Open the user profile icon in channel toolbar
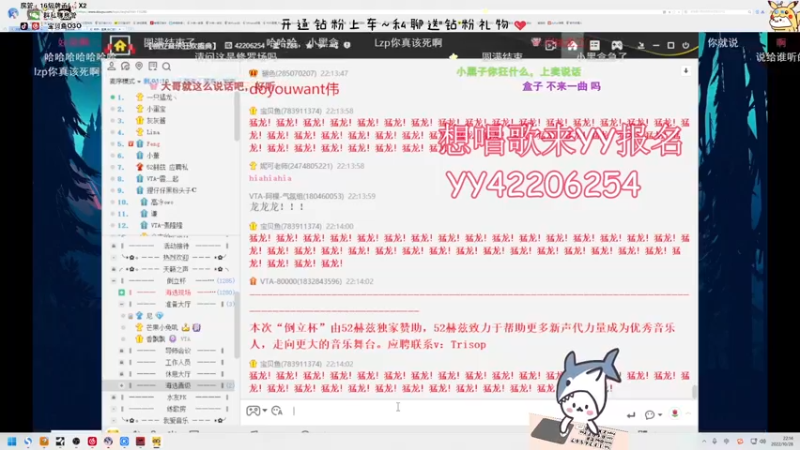This screenshot has height=450, width=800. 112,66
